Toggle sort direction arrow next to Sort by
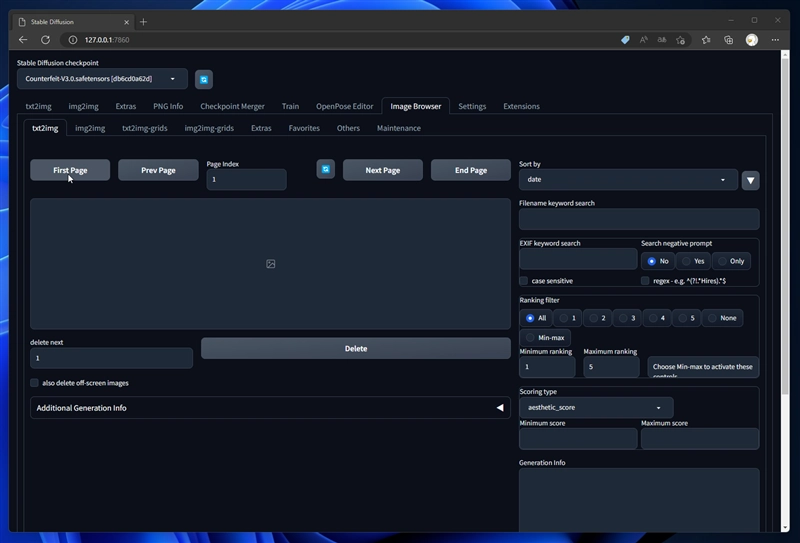 (750, 180)
